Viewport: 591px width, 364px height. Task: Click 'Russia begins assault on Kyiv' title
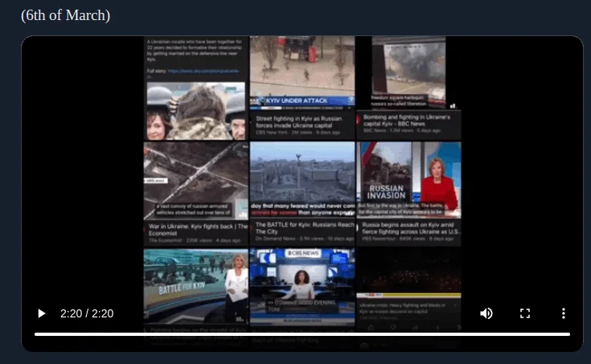tap(410, 228)
